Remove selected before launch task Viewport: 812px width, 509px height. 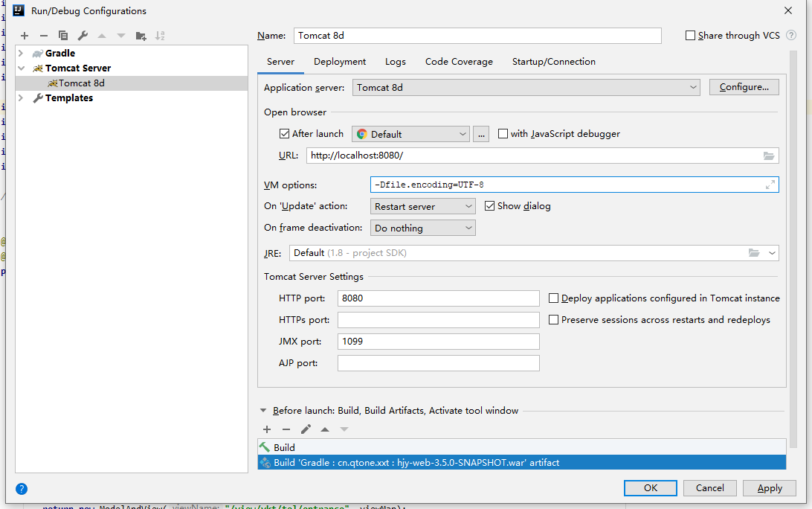coord(286,429)
